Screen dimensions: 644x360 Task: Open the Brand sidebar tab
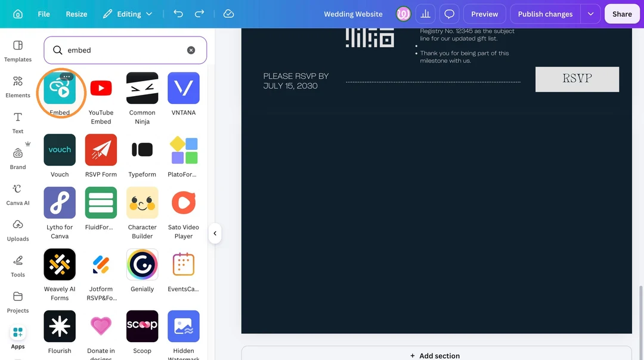click(x=18, y=159)
